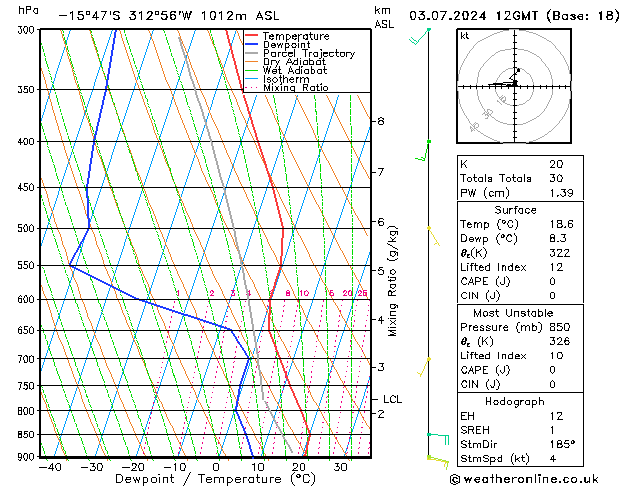
Task: Click the 30 temperature axis label
Action: [340, 467]
